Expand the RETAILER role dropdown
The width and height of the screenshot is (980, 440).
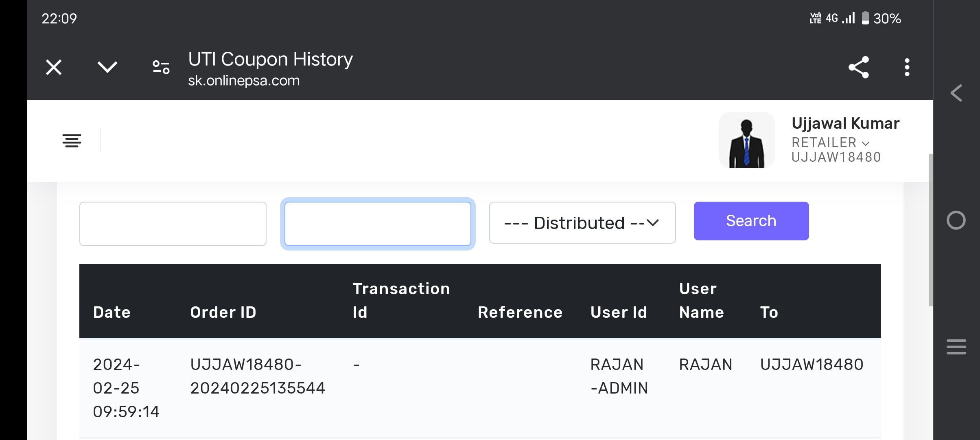(x=830, y=143)
